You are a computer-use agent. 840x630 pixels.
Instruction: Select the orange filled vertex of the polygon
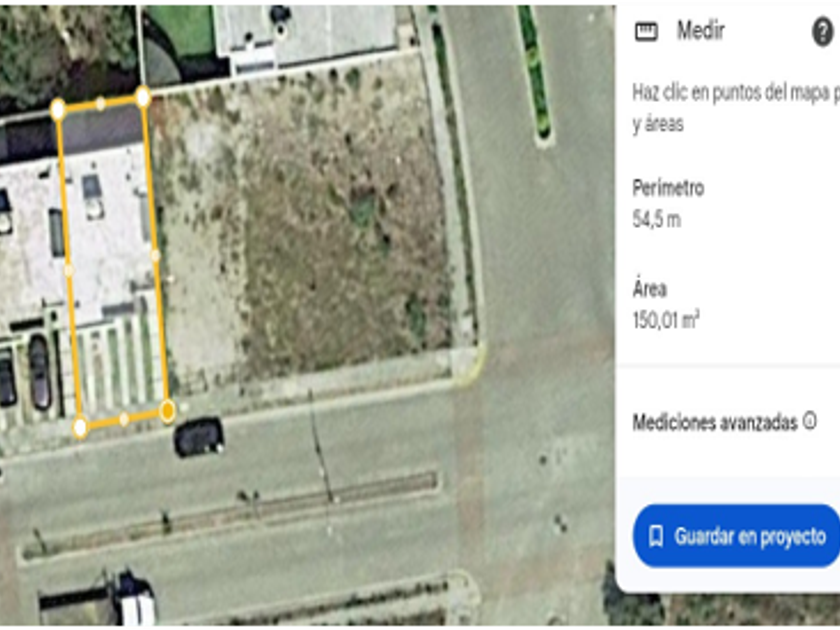click(168, 411)
